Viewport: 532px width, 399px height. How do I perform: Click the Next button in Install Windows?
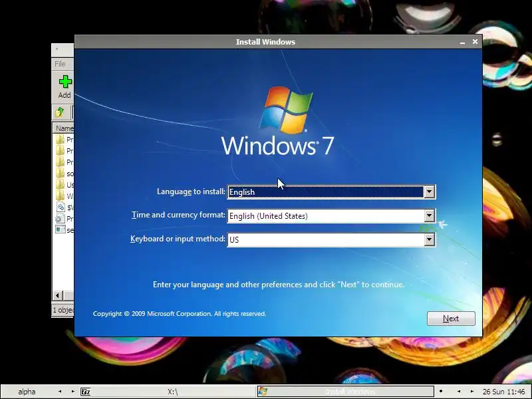click(451, 319)
